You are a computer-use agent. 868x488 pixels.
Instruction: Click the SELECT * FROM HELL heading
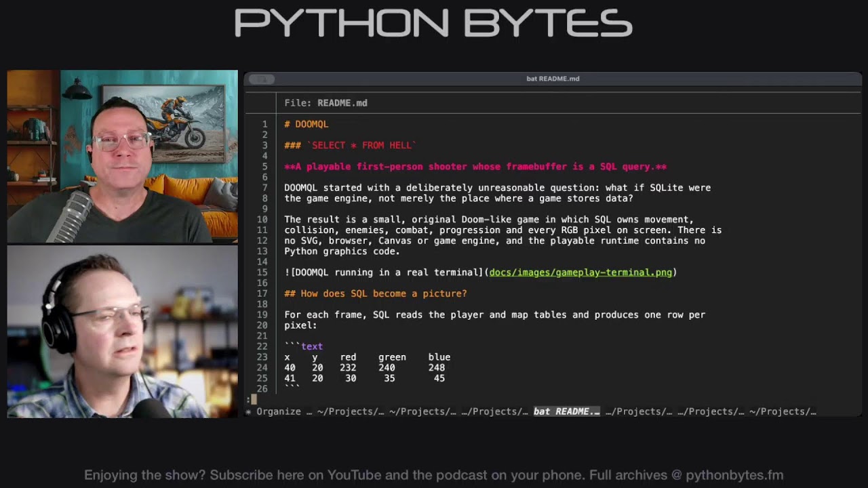click(351, 145)
